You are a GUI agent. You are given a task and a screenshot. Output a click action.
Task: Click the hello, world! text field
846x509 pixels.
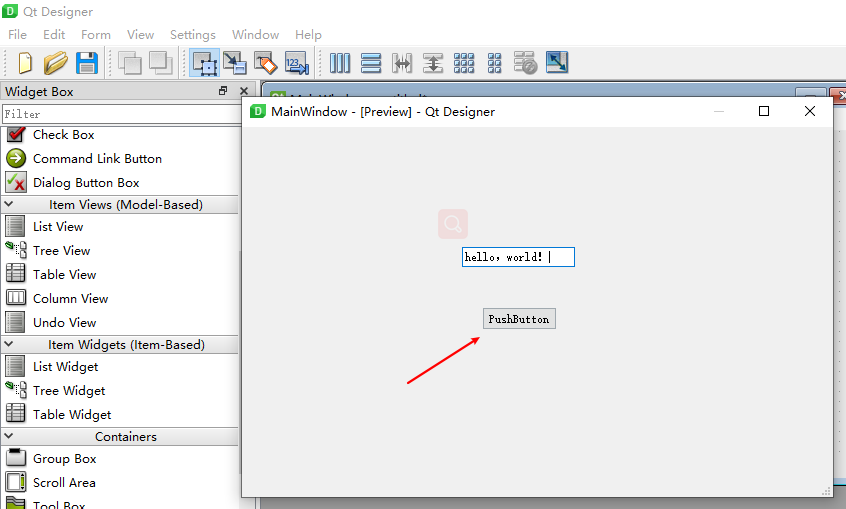(x=518, y=257)
